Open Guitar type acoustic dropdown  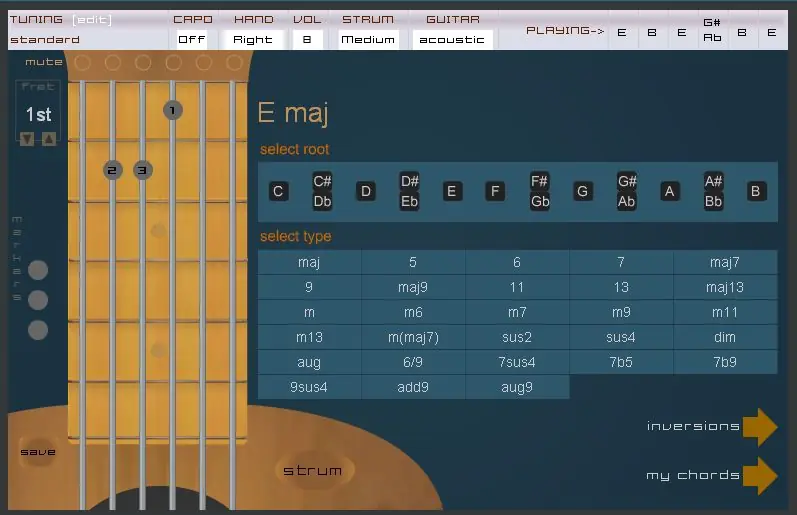click(x=452, y=40)
